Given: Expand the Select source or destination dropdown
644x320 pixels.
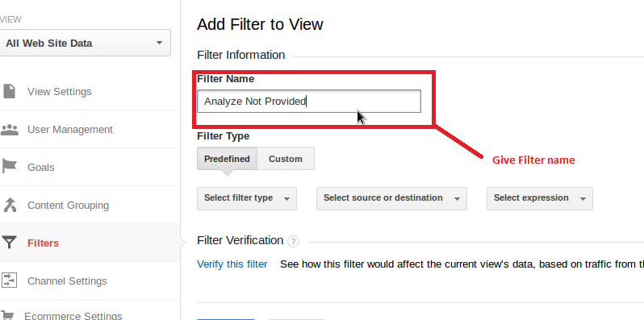Looking at the screenshot, I should 391,198.
